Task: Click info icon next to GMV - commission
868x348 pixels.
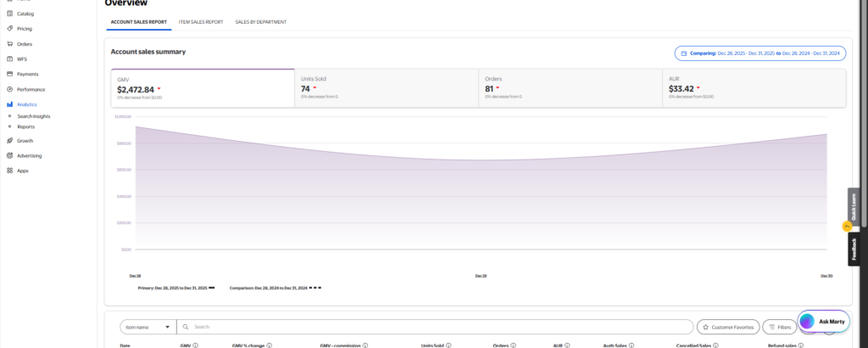Action: click(365, 345)
